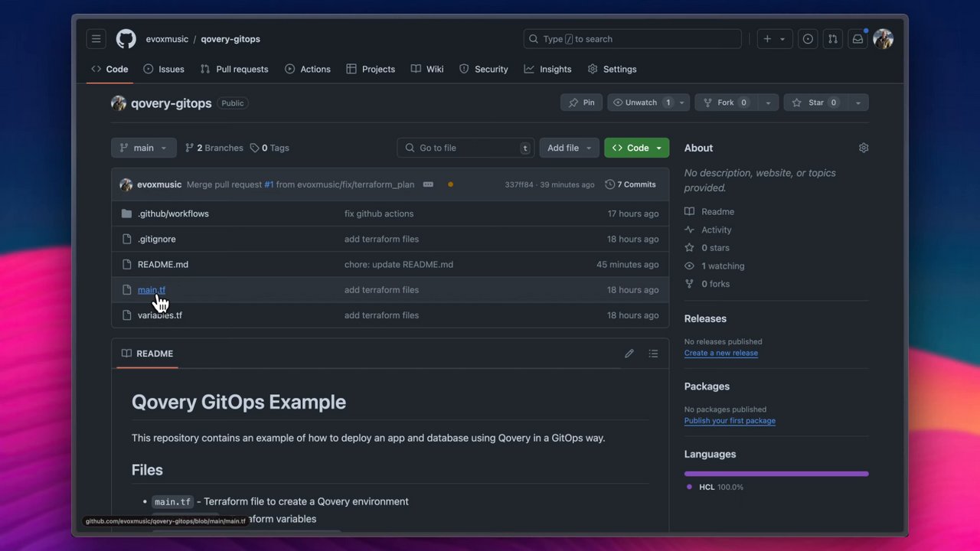The width and height of the screenshot is (980, 551).
Task: Switch to the Issues tab
Action: coord(164,69)
